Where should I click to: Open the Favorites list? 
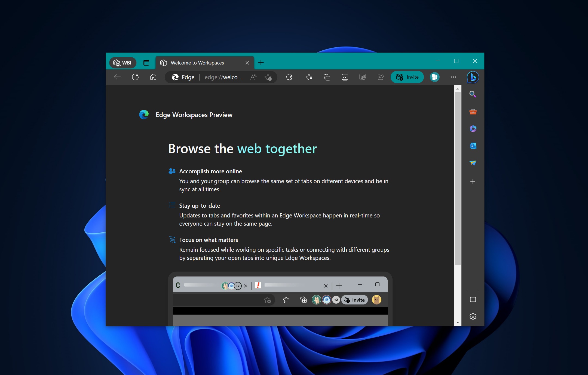click(309, 77)
